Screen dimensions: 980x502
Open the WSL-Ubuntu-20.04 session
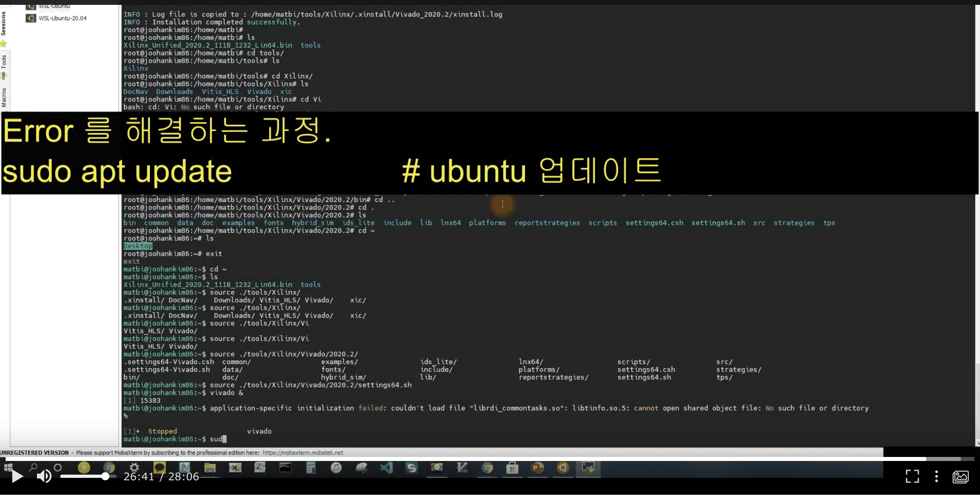(x=62, y=18)
